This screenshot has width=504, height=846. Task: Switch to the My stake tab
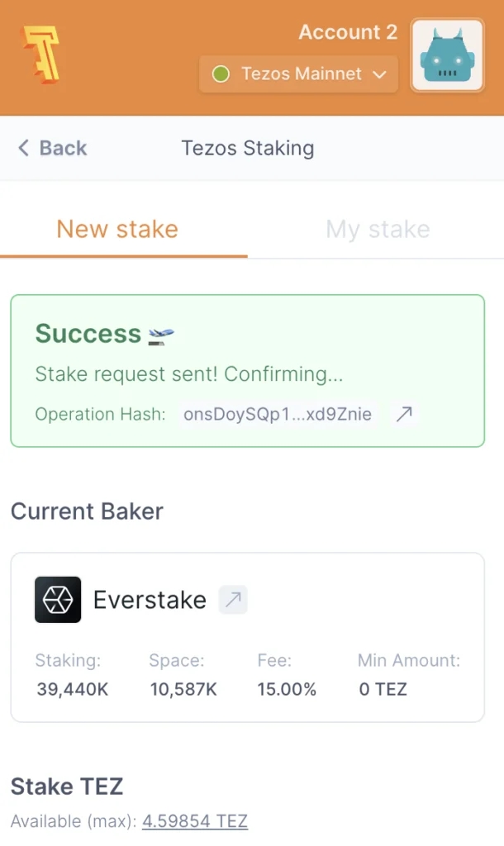pos(378,229)
